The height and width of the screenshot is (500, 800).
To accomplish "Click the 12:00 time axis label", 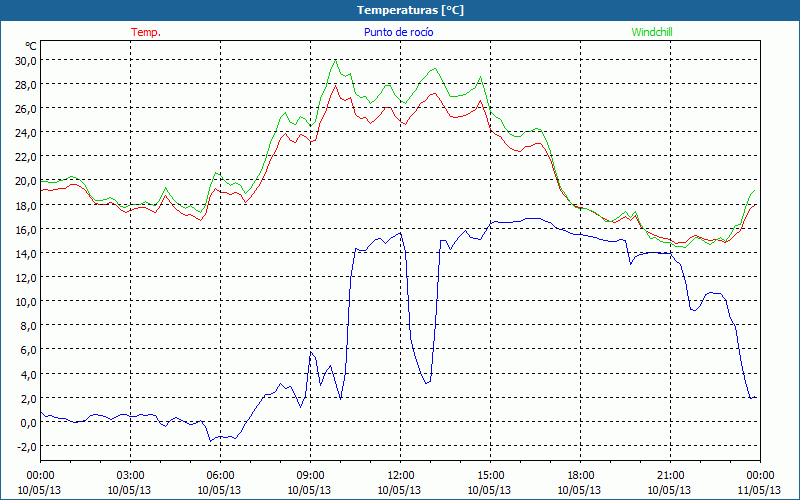I will (401, 475).
